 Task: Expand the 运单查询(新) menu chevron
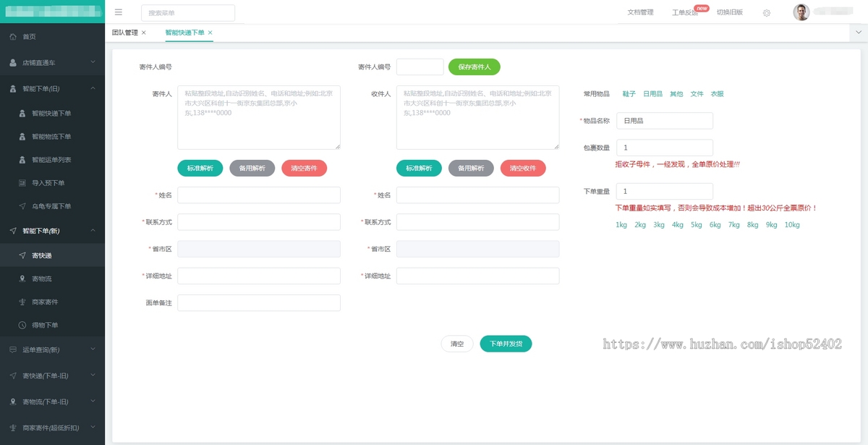pyautogui.click(x=93, y=349)
